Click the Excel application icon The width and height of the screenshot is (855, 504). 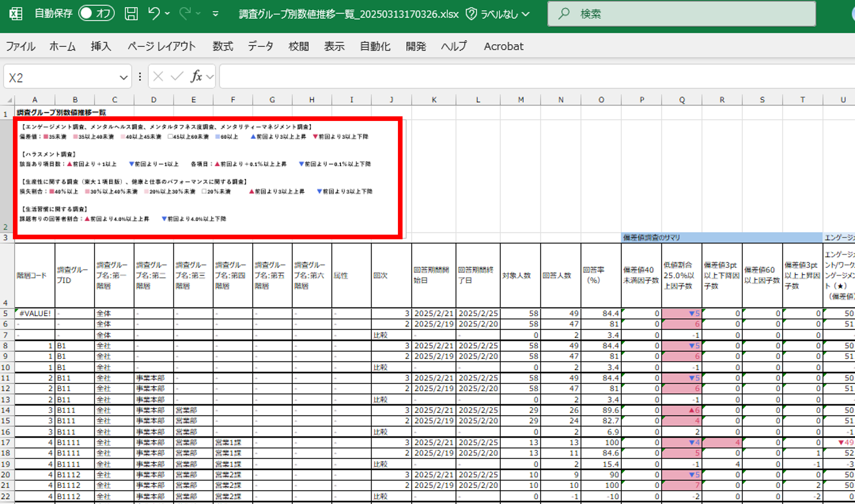(x=16, y=14)
